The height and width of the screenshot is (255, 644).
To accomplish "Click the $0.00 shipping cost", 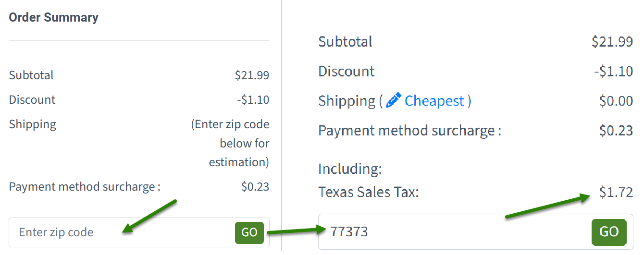I will 616,101.
